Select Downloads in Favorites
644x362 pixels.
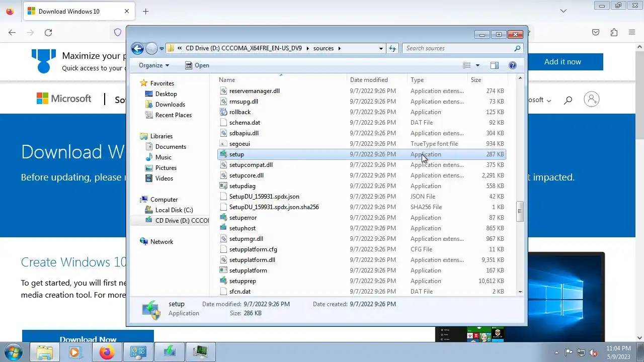point(170,105)
